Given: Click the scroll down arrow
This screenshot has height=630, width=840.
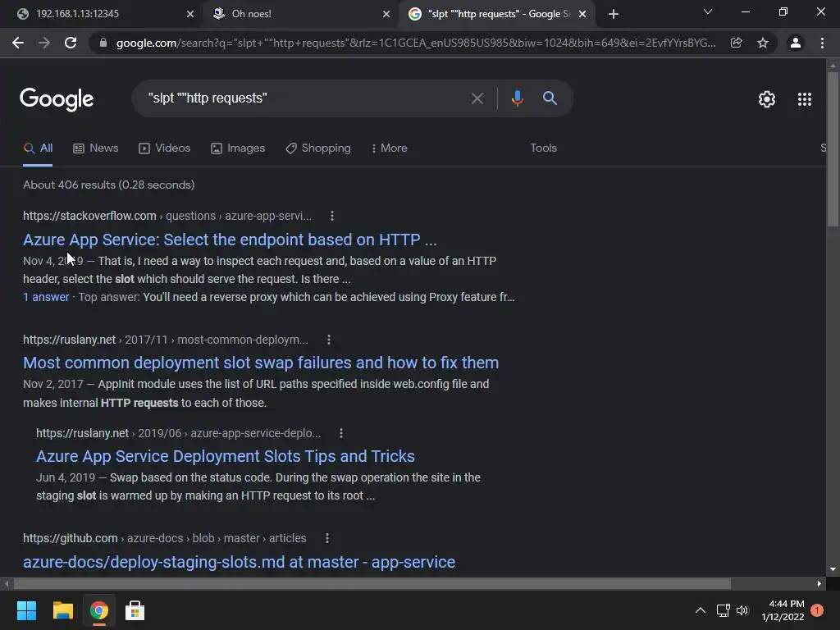Looking at the screenshot, I should [833, 569].
